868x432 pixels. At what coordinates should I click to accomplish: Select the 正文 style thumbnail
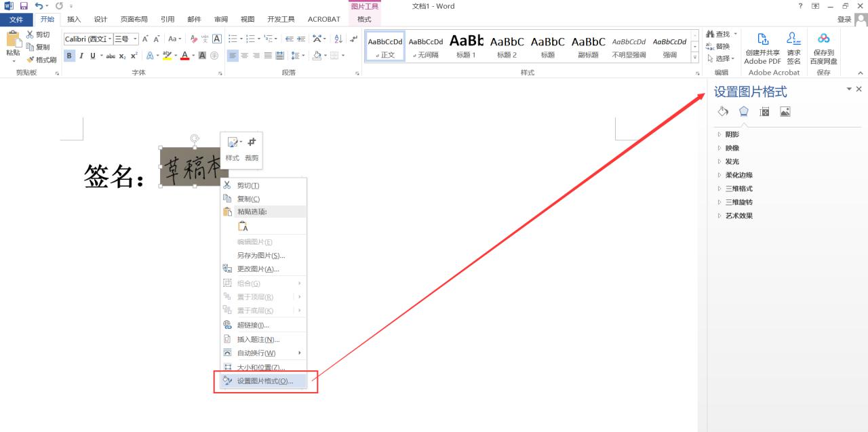[385, 46]
